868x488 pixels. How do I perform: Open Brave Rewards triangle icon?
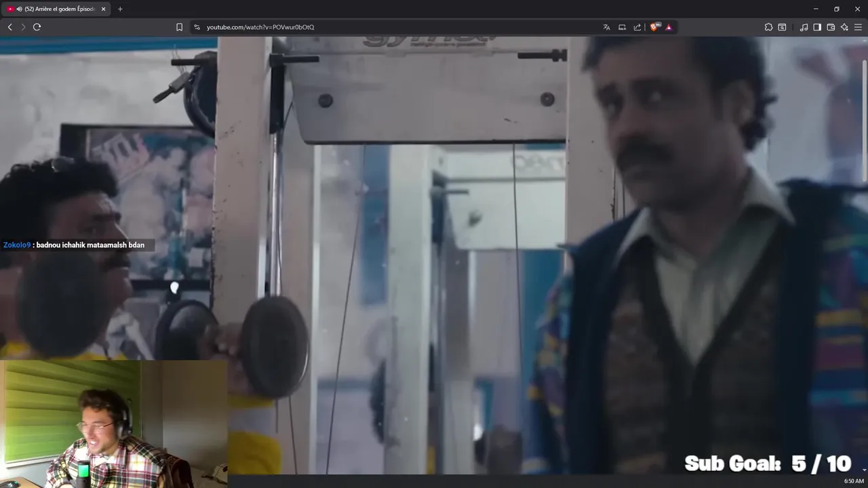pos(669,27)
